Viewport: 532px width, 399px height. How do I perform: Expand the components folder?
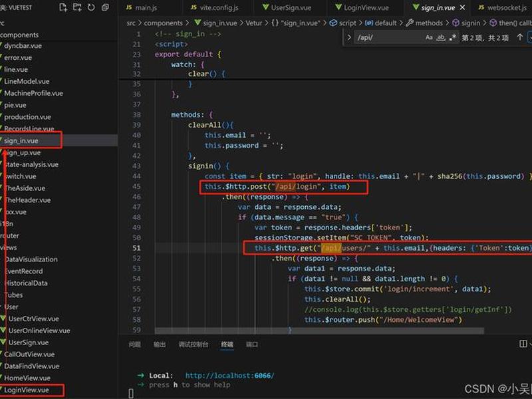[x=19, y=35]
